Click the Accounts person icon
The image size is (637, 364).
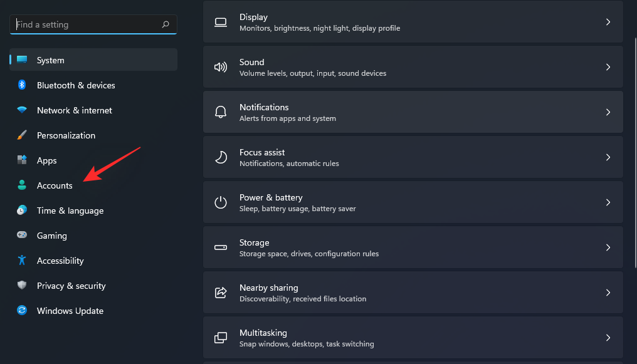(22, 185)
